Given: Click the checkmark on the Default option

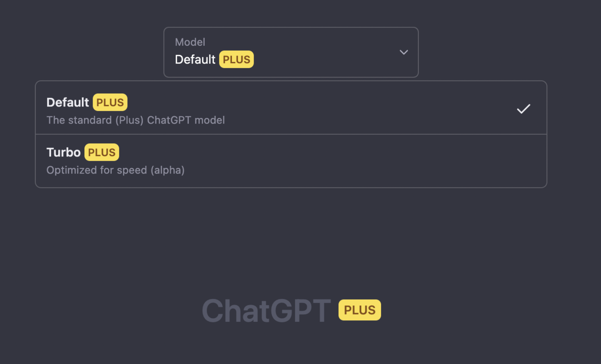Looking at the screenshot, I should tap(523, 109).
